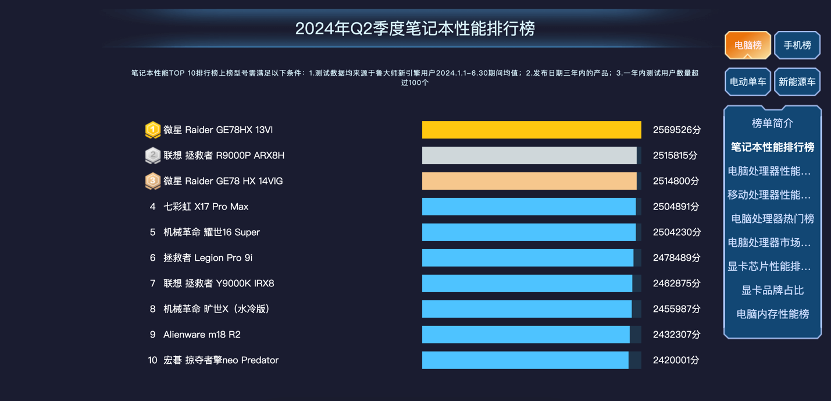Click the yellow bar for 微星 Raider GE78HX 13VI
The image size is (832, 402).
tap(531, 130)
